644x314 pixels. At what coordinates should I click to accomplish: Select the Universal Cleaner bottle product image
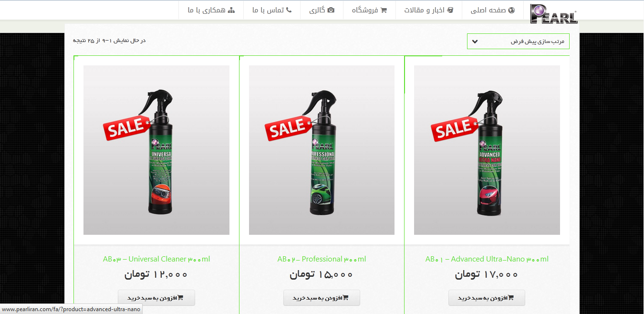pos(156,150)
